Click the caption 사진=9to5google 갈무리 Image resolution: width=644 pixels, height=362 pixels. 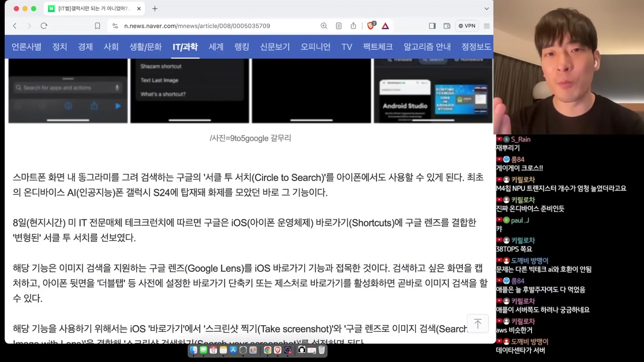click(250, 138)
